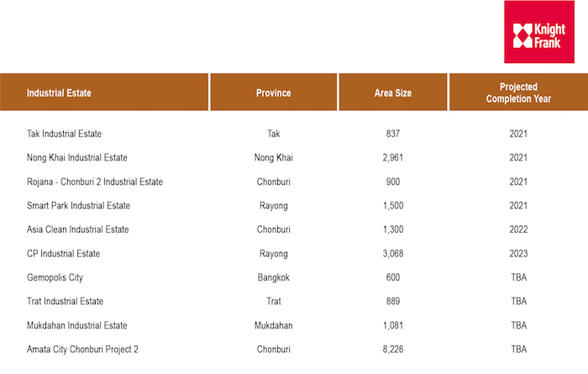Click the 3,068 area size value
Screen dimensions: 588x374
[393, 254]
